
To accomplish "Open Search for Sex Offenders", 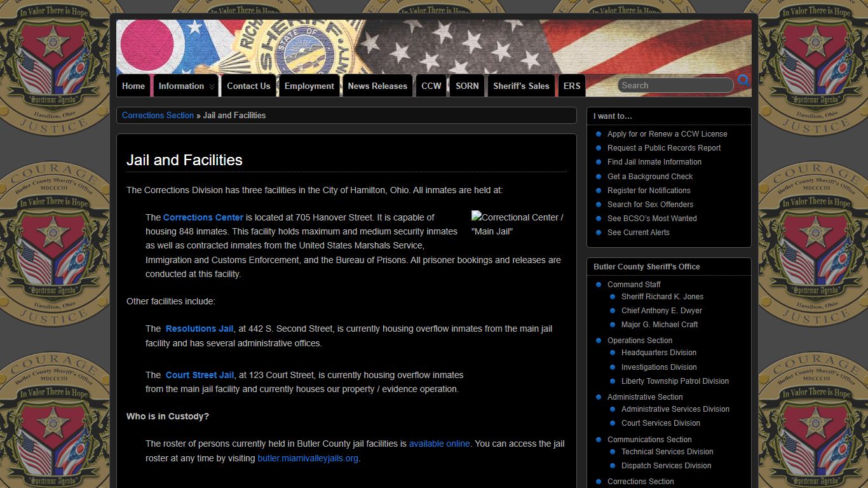I will (x=650, y=205).
